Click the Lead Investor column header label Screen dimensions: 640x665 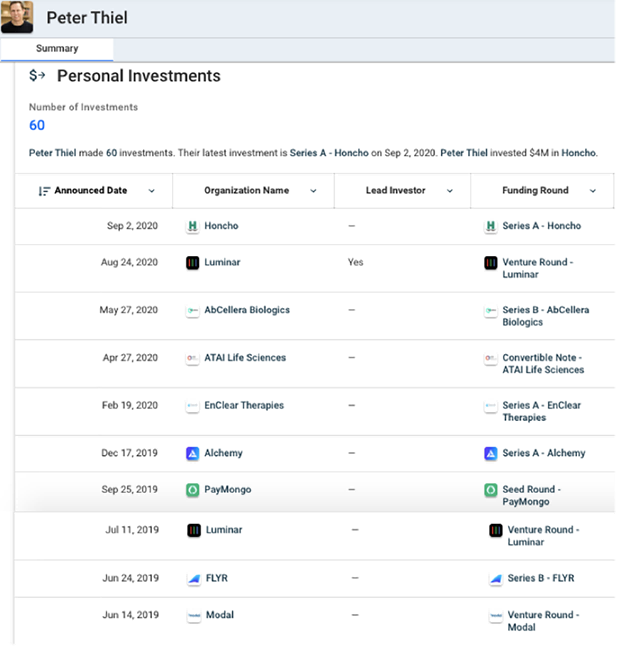396,190
